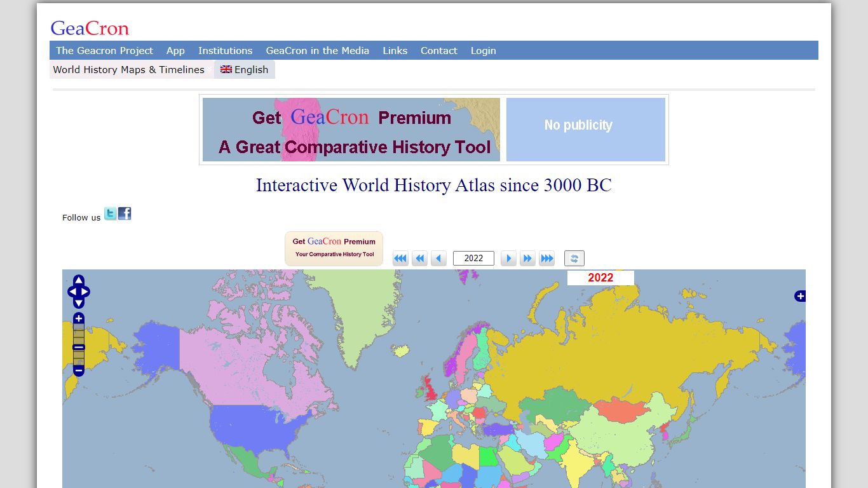
Task: Click the United States on the map
Action: coord(254,427)
